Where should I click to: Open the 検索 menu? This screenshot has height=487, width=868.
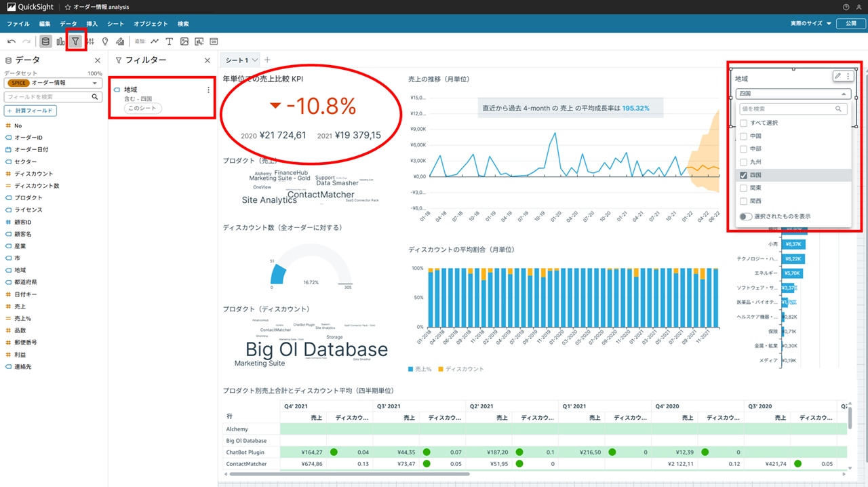183,24
